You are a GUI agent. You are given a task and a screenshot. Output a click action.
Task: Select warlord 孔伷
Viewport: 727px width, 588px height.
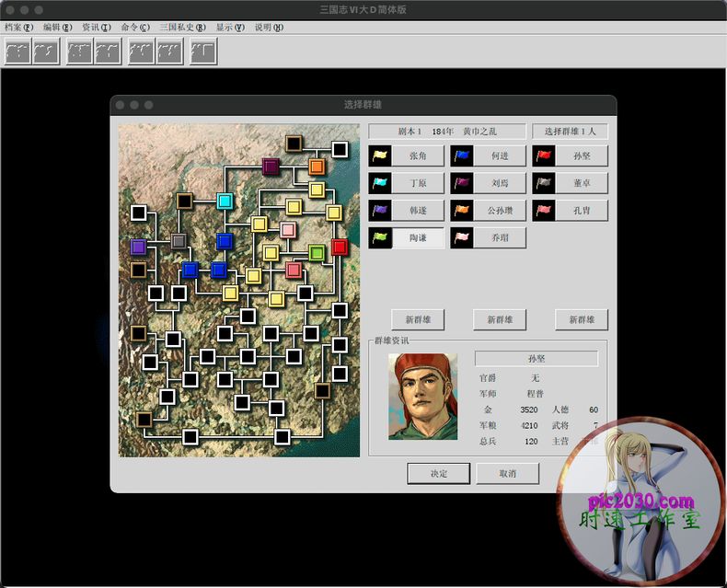point(582,211)
